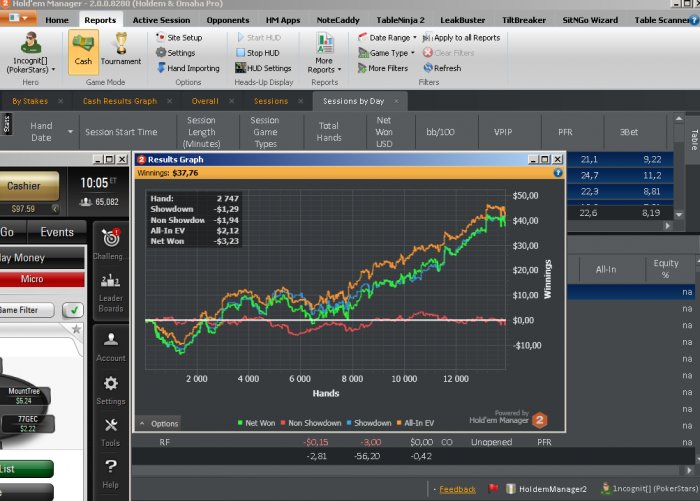Open the NoteCaddy tab
The width and height of the screenshot is (700, 501).
point(338,20)
